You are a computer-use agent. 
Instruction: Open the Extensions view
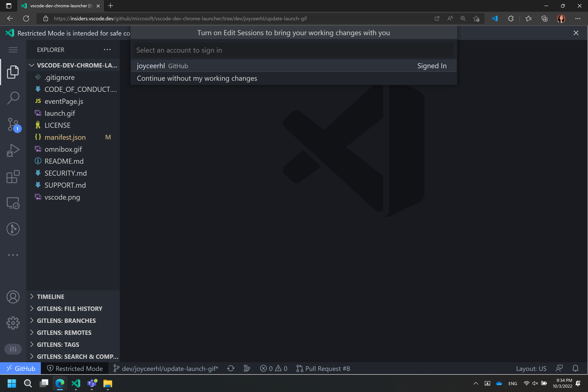[13, 177]
